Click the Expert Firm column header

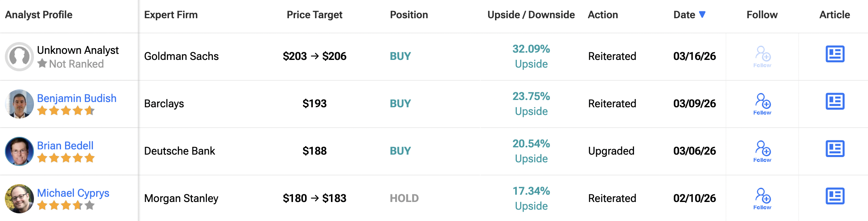point(171,15)
